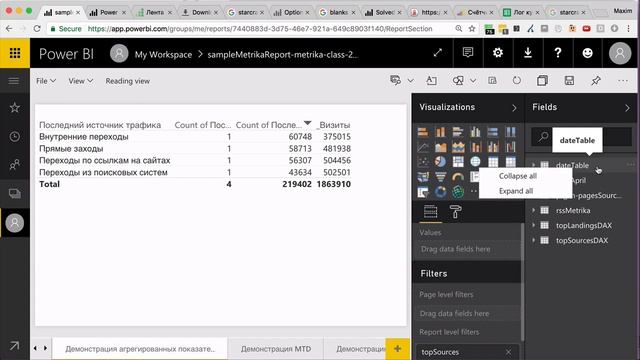This screenshot has height=360, width=640.
Task: Select the treemap visualization
Action: click(458, 162)
